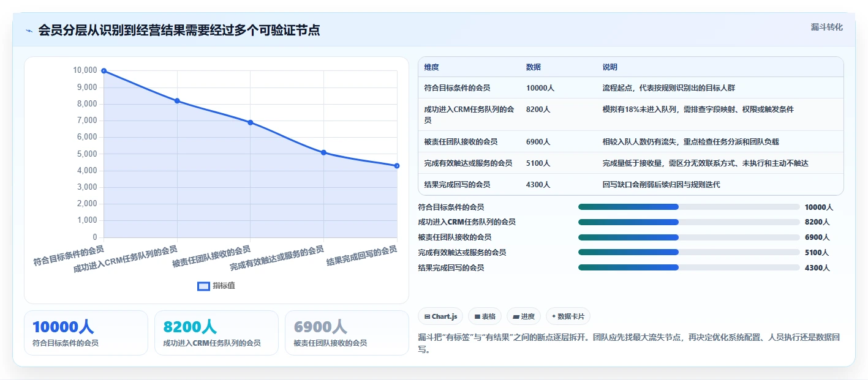The image size is (868, 380).
Task: Click x-axis label 符合目标条件的会员
Action: (69, 256)
